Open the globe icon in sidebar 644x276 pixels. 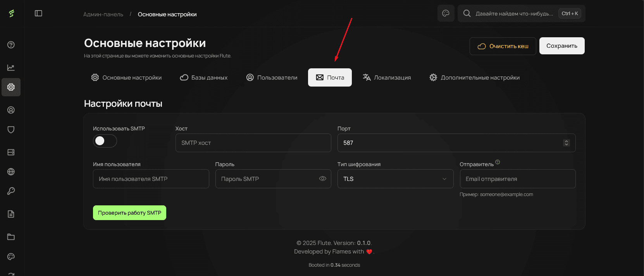pos(11,172)
